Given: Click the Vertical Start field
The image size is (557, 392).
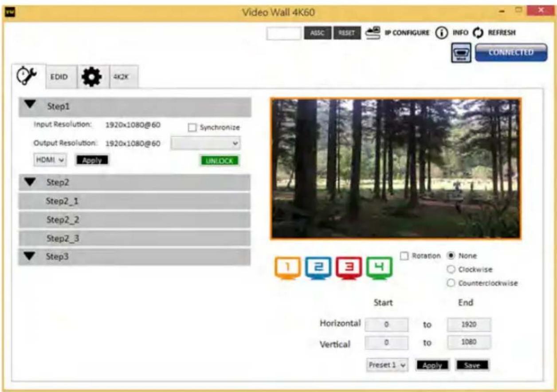Looking at the screenshot, I should click(x=386, y=342).
